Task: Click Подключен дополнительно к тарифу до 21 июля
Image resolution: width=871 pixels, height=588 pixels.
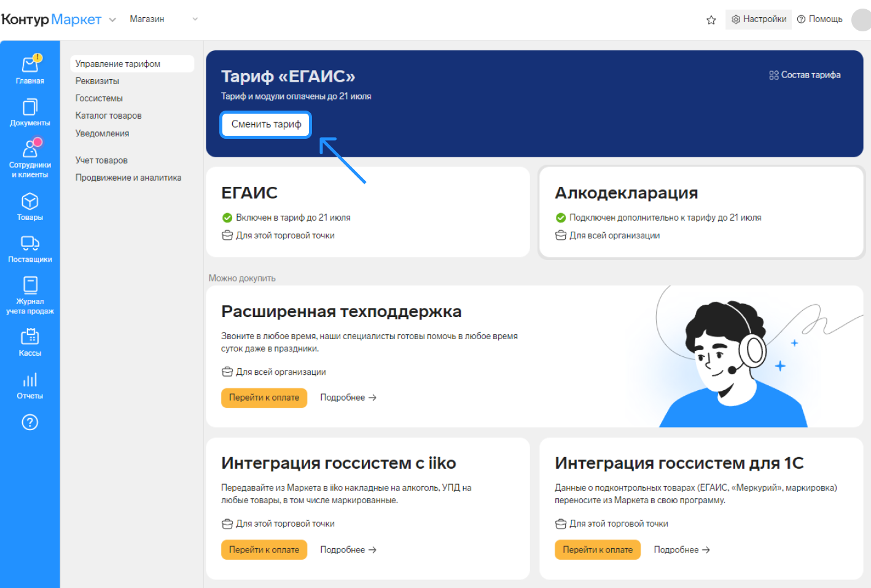Action: (x=665, y=218)
